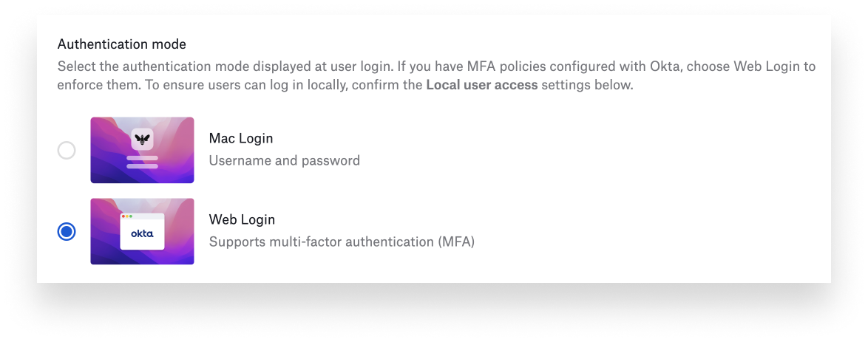Click yellow dot in Web Login preview window

128,216
